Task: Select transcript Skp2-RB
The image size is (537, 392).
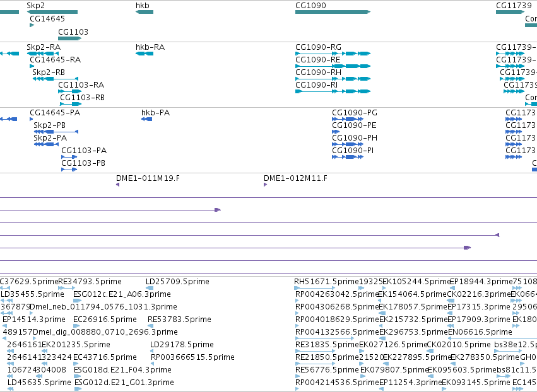Action: click(55, 79)
